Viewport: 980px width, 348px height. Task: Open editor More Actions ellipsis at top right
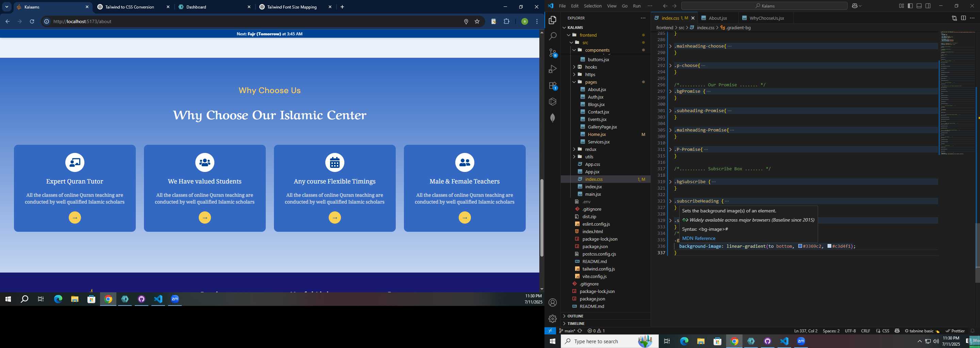pyautogui.click(x=972, y=18)
